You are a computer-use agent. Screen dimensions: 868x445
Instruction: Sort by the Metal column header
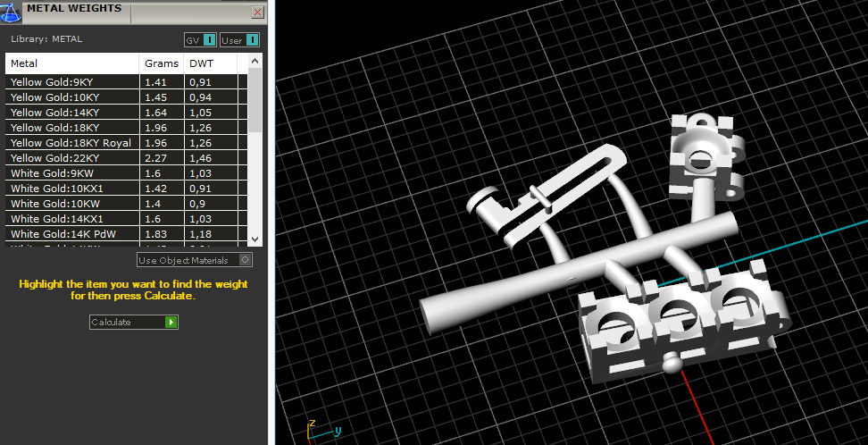click(x=72, y=63)
